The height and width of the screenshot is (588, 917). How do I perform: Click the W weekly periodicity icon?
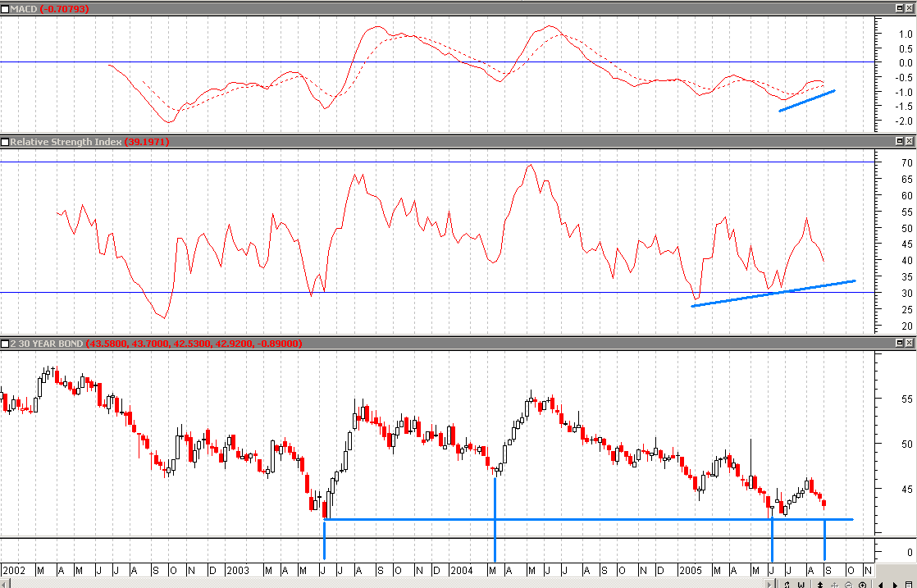click(801, 585)
